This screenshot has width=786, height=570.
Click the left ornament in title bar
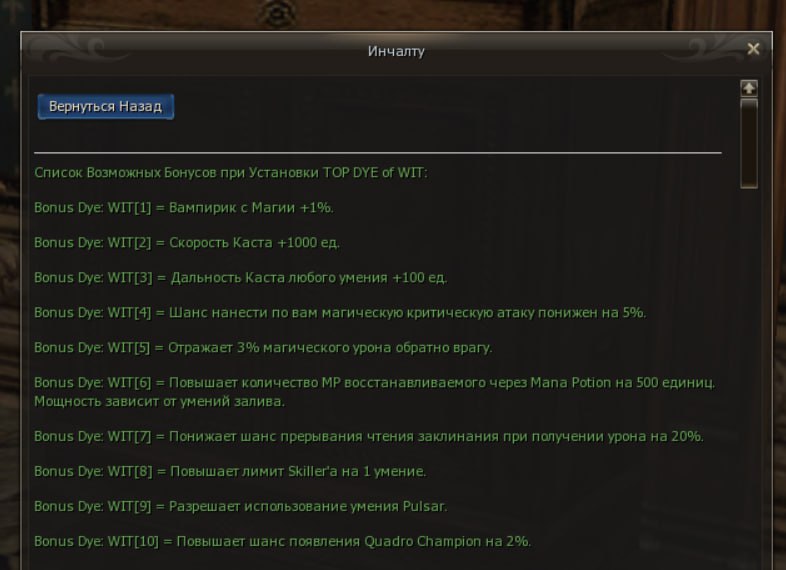click(x=75, y=50)
